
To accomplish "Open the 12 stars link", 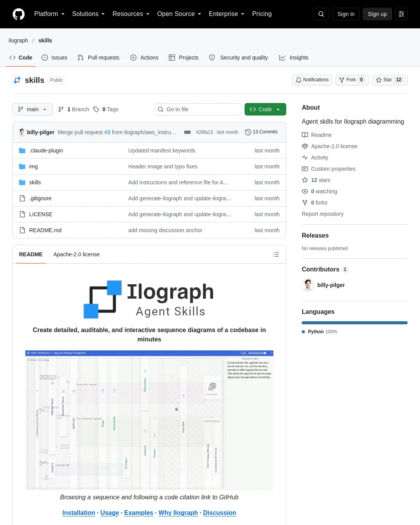I will click(x=321, y=180).
